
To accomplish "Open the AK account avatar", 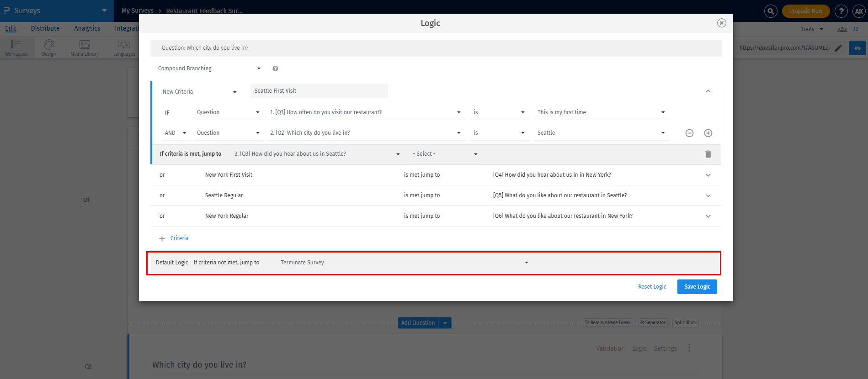I will (x=859, y=11).
